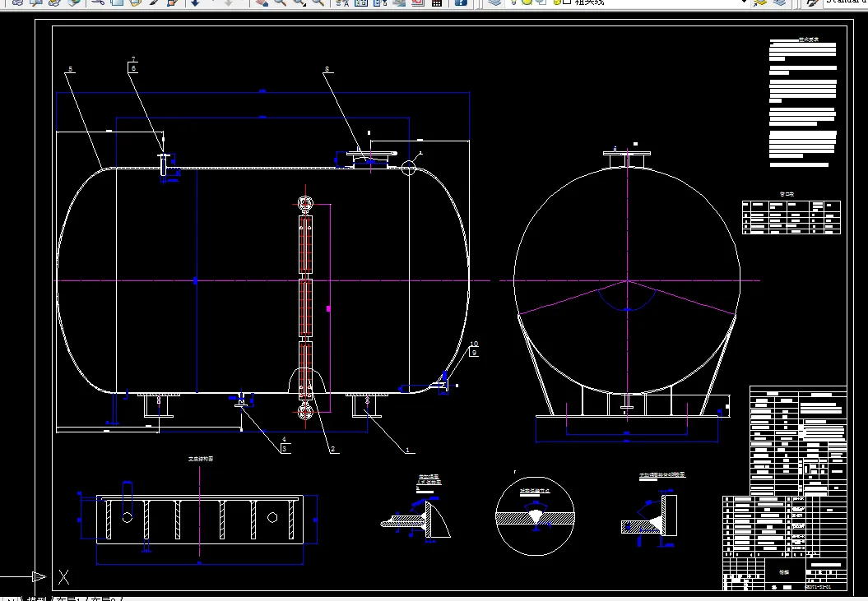Select part balloon number 2
The image size is (868, 601).
pos(332,449)
